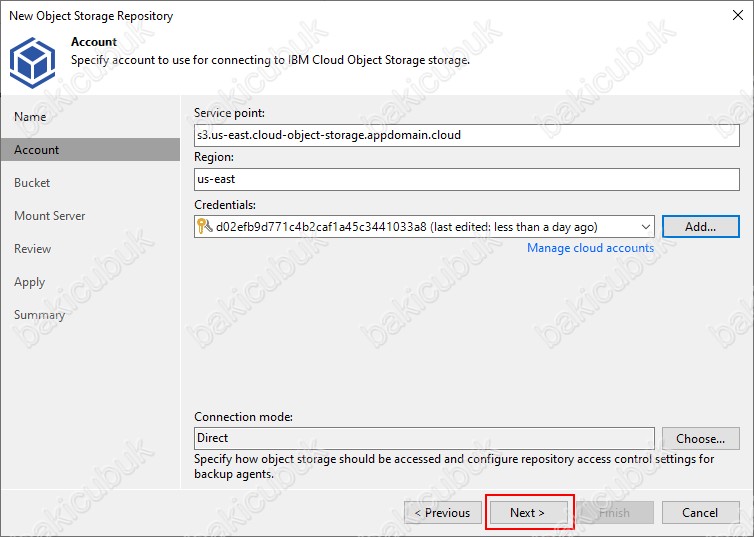The image size is (754, 537).
Task: Click the Choose... connection mode button
Action: [x=700, y=438]
